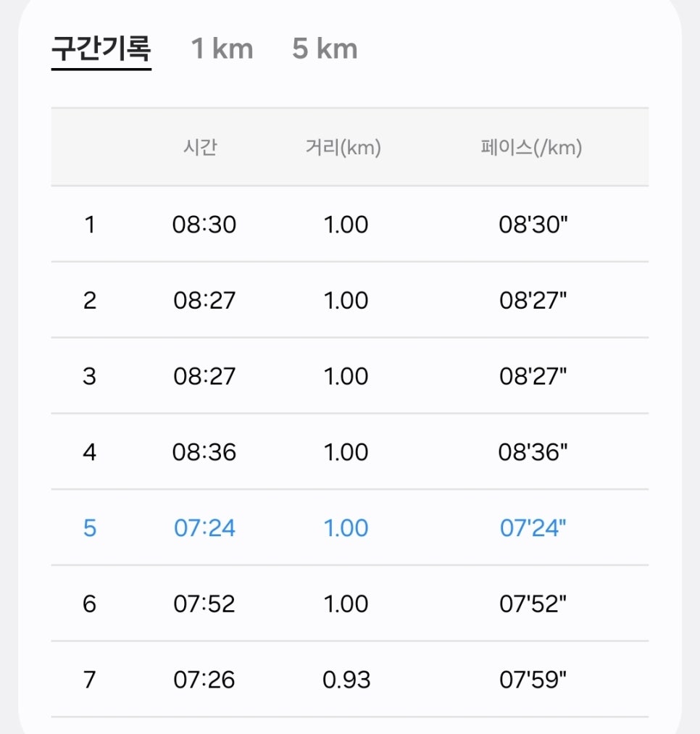Click lap 4 pace 08'36"
The image size is (700, 734).
(533, 452)
